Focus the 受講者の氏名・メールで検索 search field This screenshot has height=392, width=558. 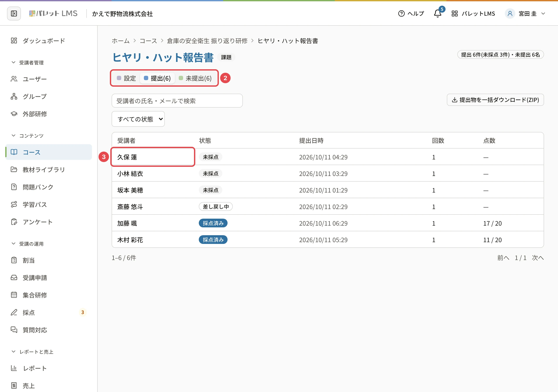(x=177, y=101)
